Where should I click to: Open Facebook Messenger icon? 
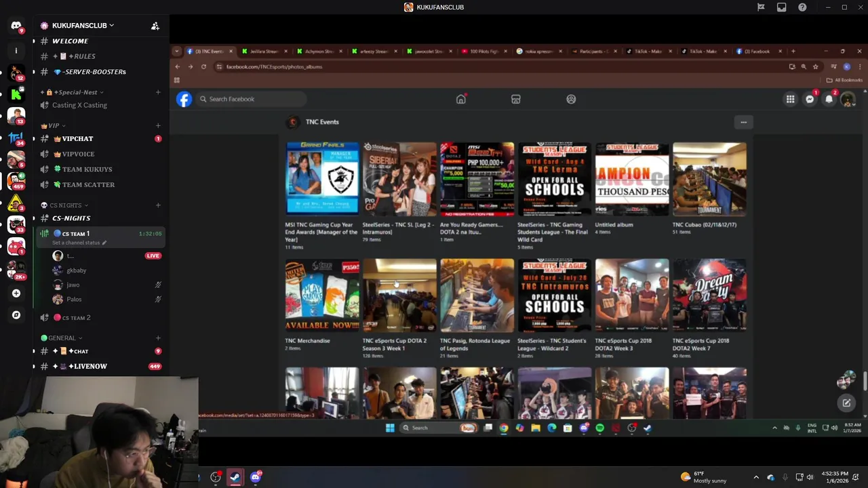point(810,99)
